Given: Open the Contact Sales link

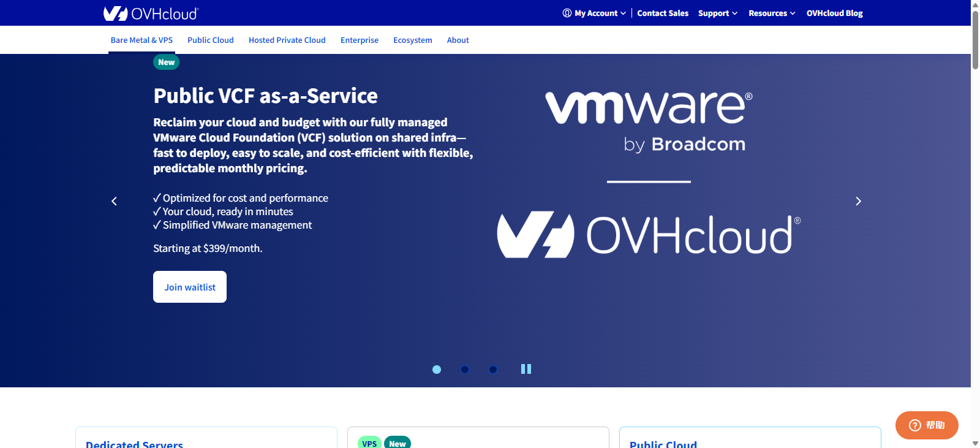Looking at the screenshot, I should coord(663,13).
